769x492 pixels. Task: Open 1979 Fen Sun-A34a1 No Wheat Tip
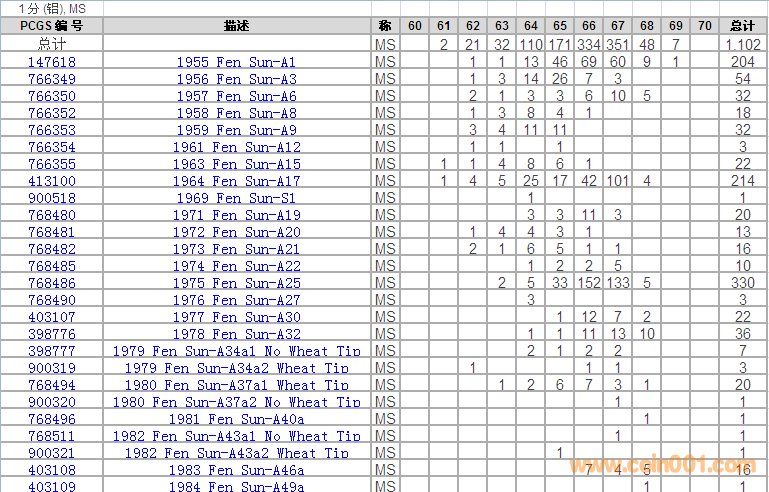236,351
